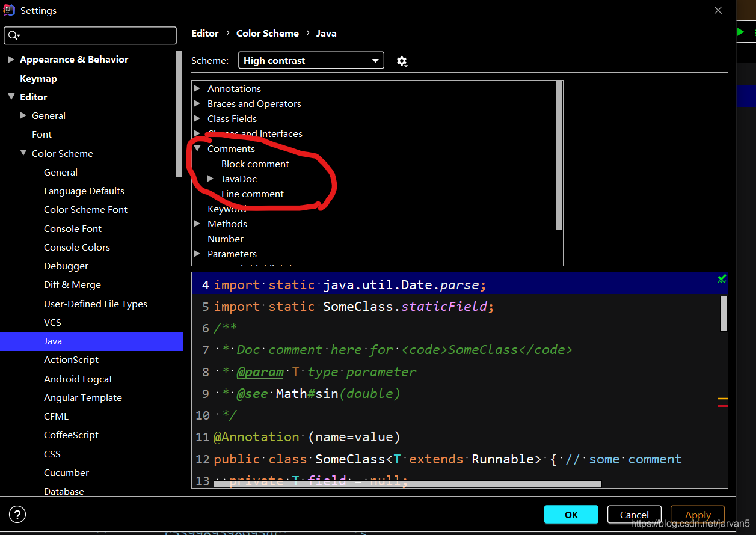The image size is (756, 535).
Task: Open the Keymap settings page
Action: click(x=38, y=78)
